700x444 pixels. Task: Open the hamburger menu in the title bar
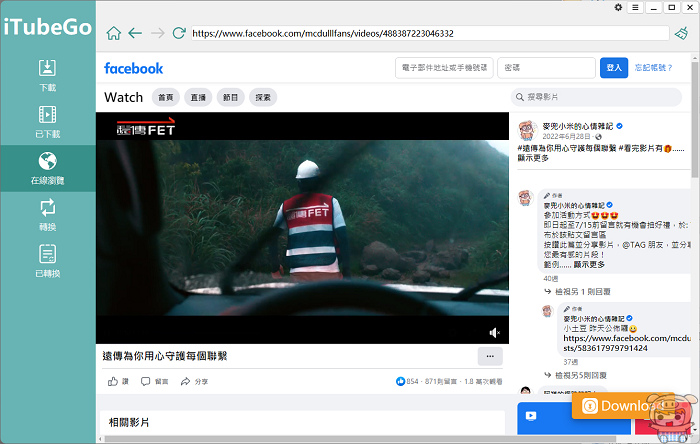tap(635, 8)
